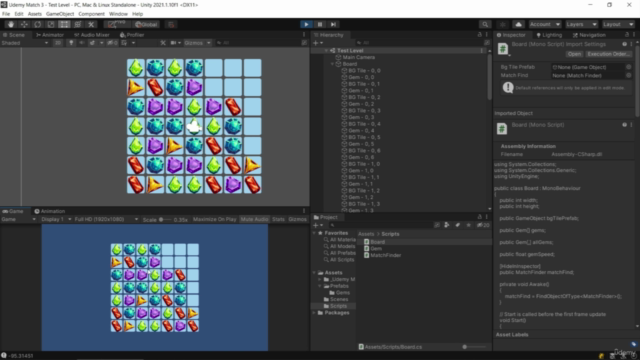This screenshot has height=360, width=640.
Task: Pick object for Match Find field
Action: click(629, 76)
